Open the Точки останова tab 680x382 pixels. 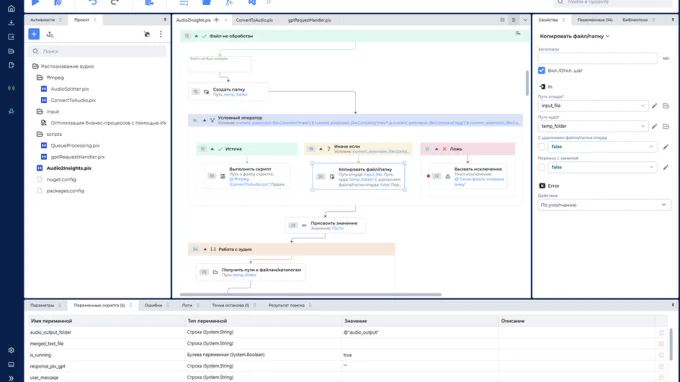[230, 305]
